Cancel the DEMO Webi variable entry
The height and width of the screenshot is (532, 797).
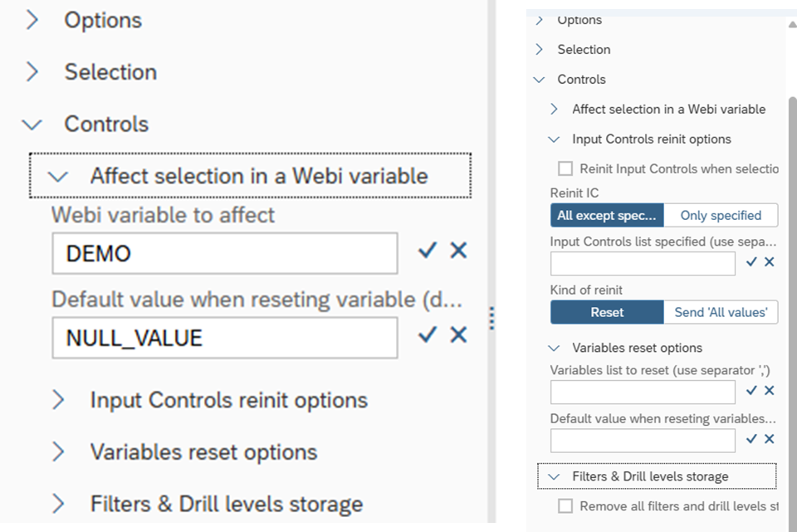[458, 251]
